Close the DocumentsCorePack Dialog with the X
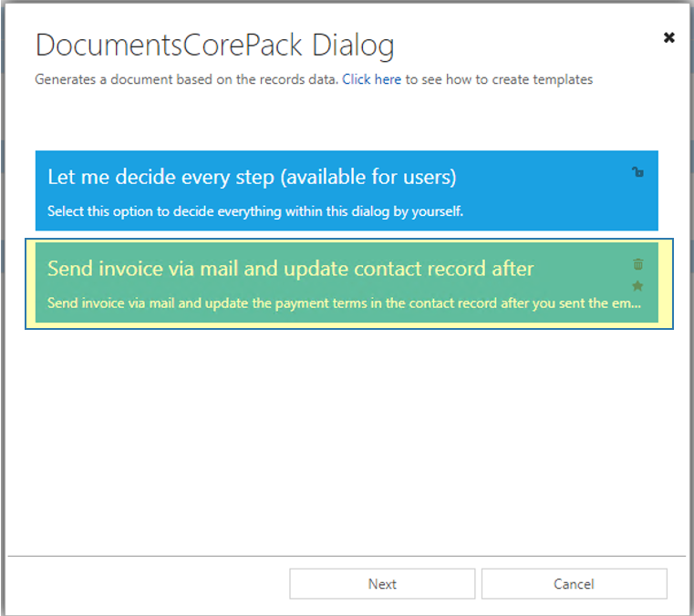This screenshot has height=616, width=694. (669, 37)
